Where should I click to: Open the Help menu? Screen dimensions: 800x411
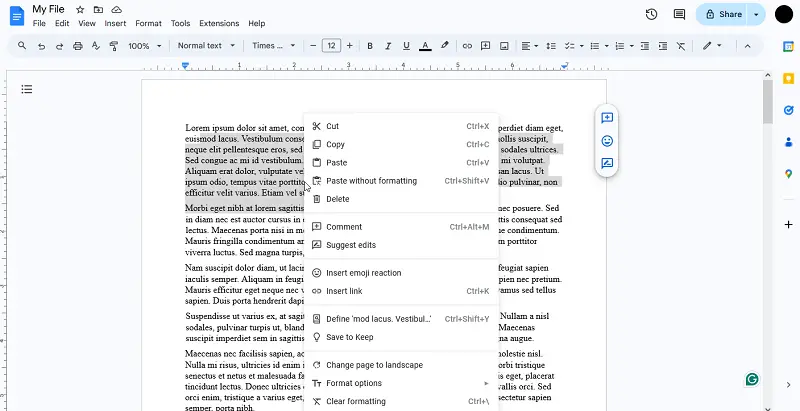coord(257,23)
